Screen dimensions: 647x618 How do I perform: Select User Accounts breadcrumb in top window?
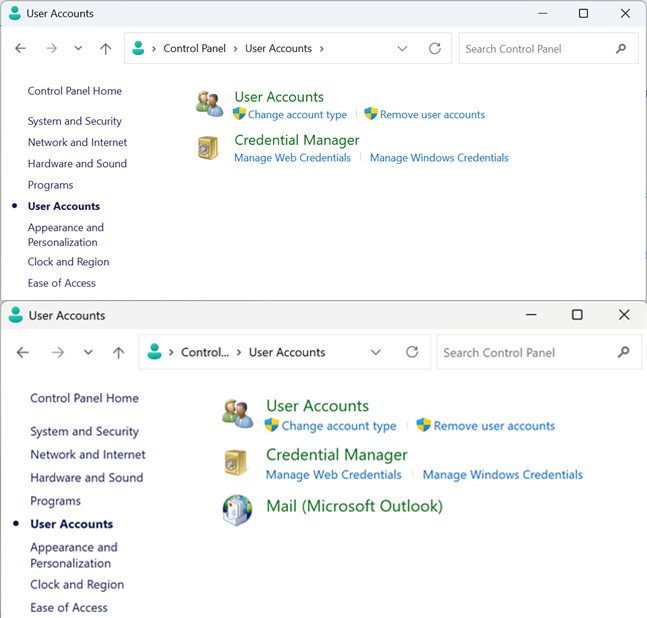pos(278,49)
